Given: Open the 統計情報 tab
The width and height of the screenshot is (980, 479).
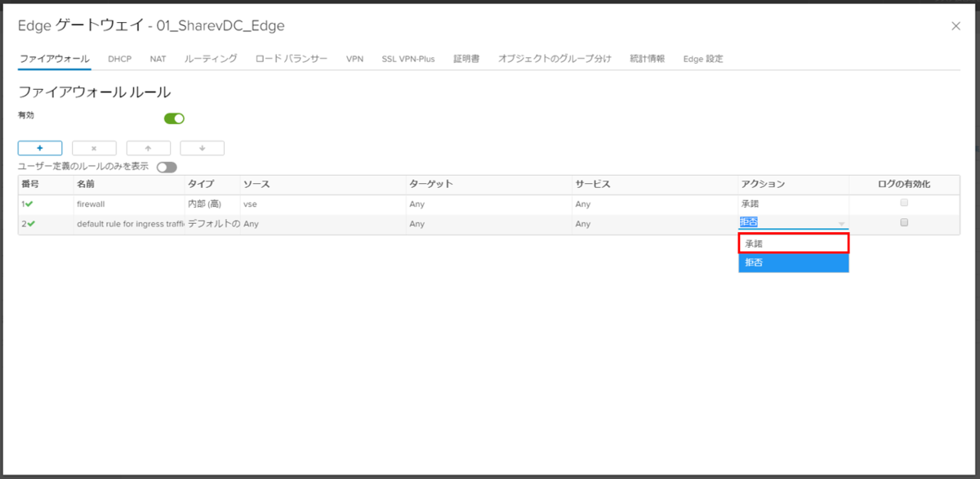Looking at the screenshot, I should [x=647, y=59].
